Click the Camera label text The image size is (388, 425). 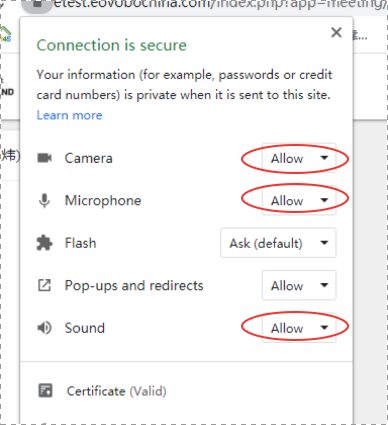[89, 158]
